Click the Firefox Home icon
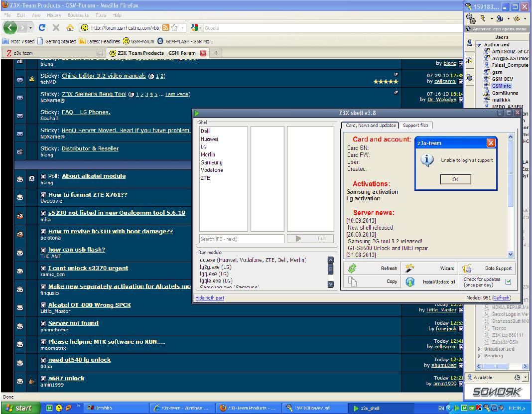The height and width of the screenshot is (414, 532). tap(70, 27)
